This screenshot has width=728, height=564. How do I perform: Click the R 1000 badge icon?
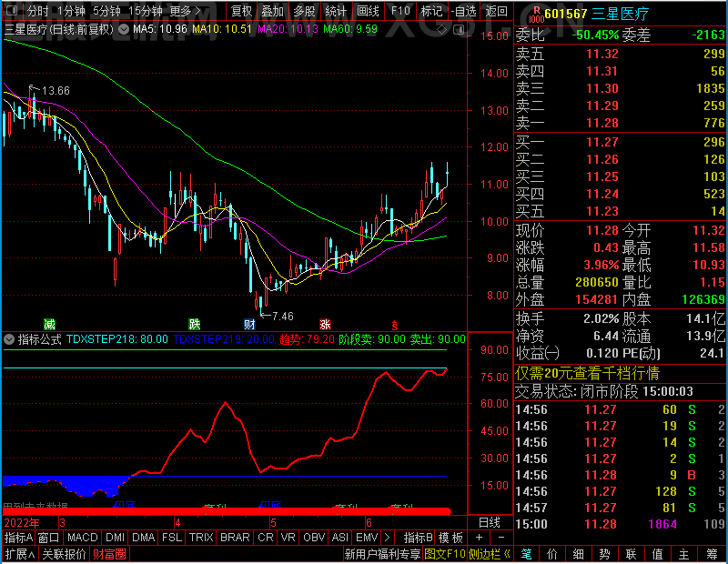click(536, 15)
